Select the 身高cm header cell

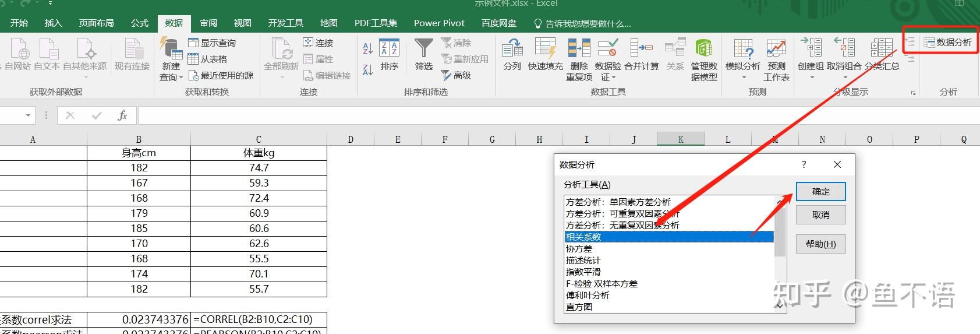click(139, 153)
